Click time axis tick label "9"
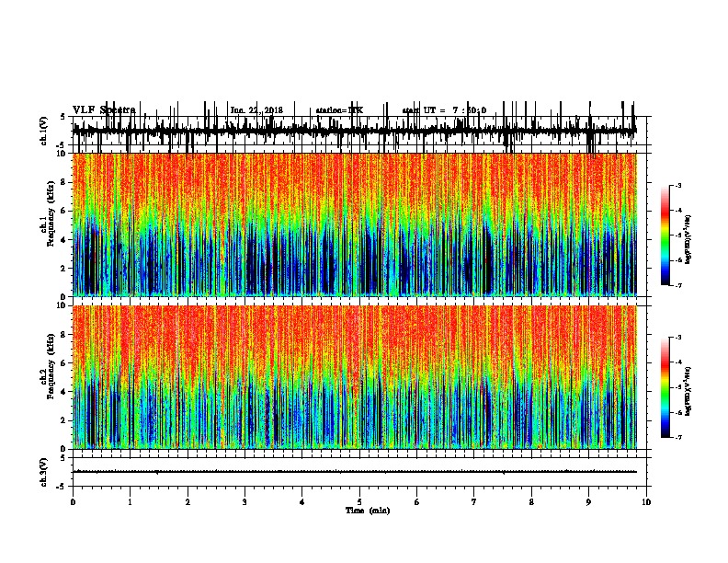This screenshot has width=728, height=563. click(x=588, y=502)
